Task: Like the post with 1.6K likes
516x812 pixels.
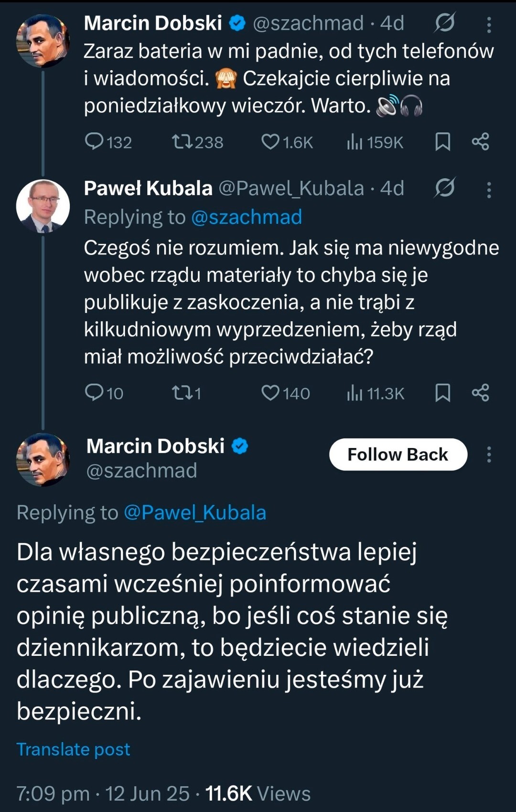Action: click(270, 141)
